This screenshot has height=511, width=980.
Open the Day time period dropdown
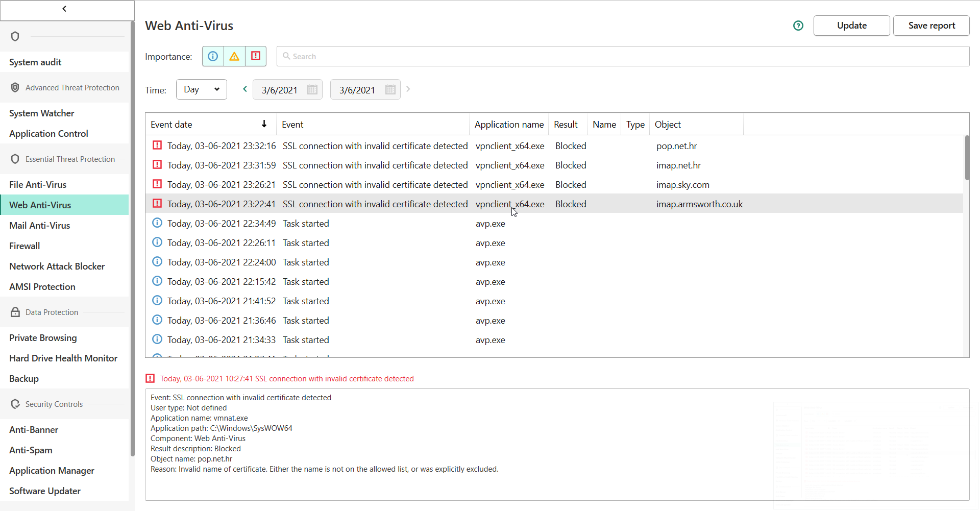point(201,89)
